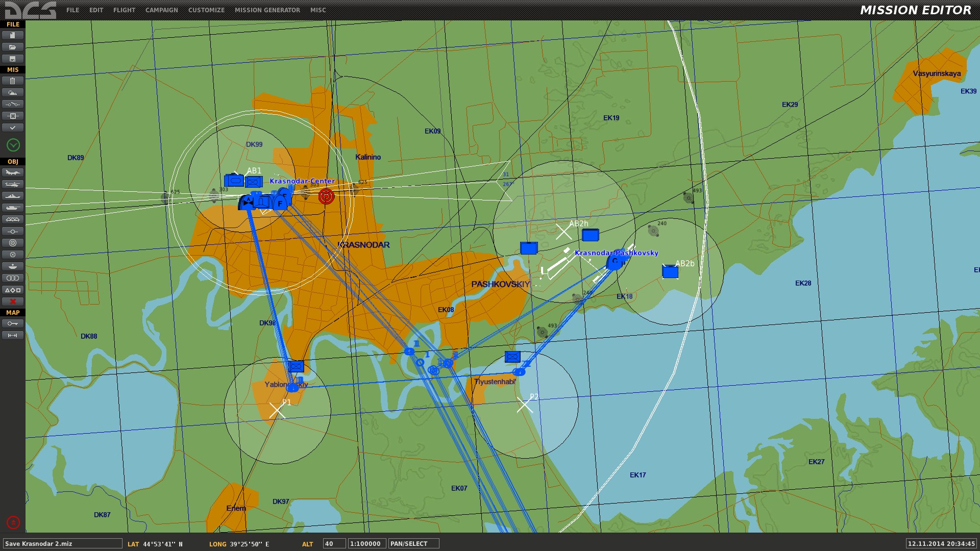The height and width of the screenshot is (551, 980).
Task: Open the CUSTOMIZE menu
Action: pos(206,10)
